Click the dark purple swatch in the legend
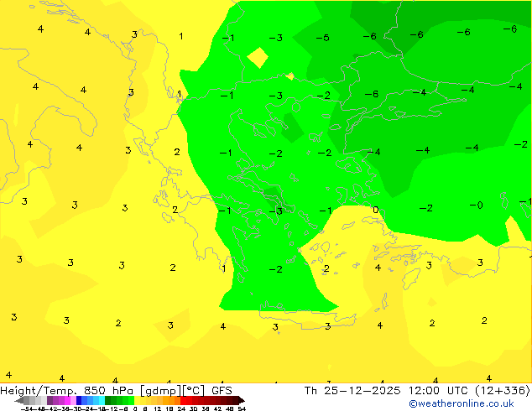The height and width of the screenshot is (411, 532). click(50, 400)
